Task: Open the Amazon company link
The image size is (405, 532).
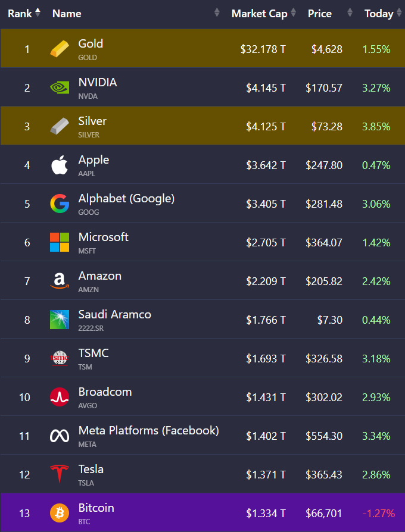Action: click(100, 276)
